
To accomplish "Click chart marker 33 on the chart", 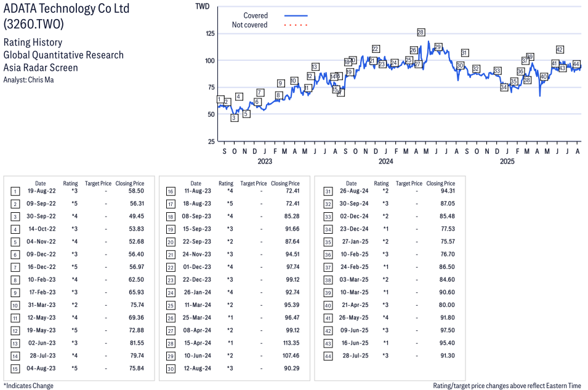I will coord(497,71).
